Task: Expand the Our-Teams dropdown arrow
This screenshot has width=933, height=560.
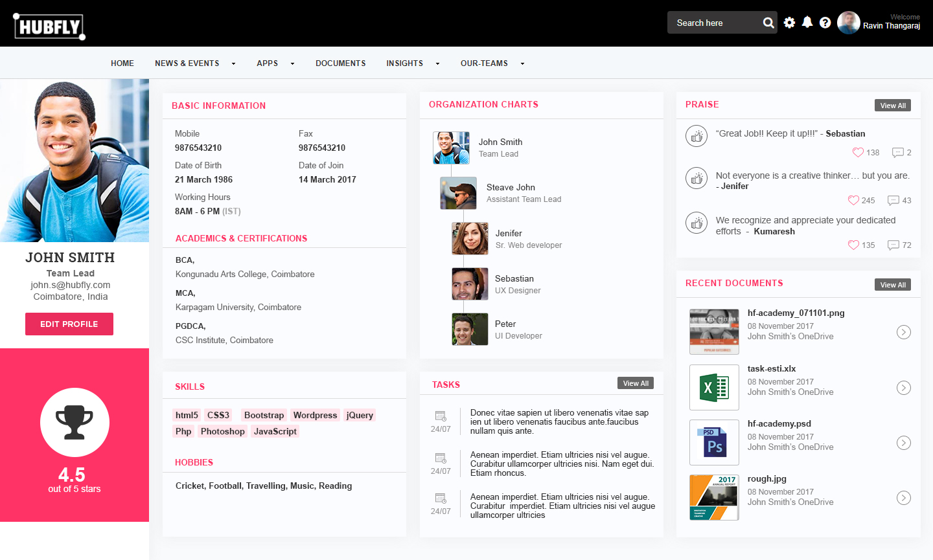Action: [522, 63]
